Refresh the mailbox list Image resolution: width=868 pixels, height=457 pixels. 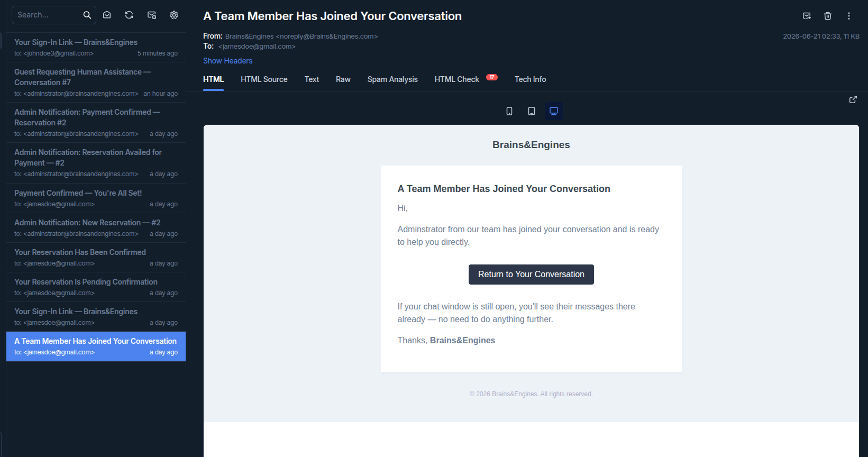tap(129, 15)
